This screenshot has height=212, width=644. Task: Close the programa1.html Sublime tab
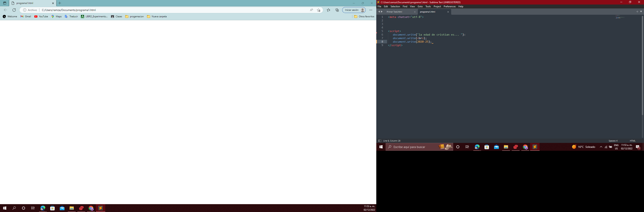pyautogui.click(x=448, y=12)
